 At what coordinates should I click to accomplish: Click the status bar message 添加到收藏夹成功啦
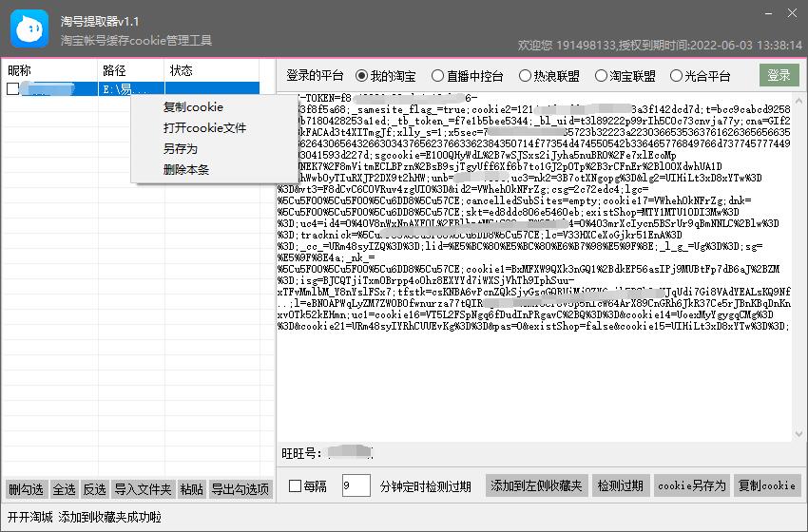click(x=109, y=517)
